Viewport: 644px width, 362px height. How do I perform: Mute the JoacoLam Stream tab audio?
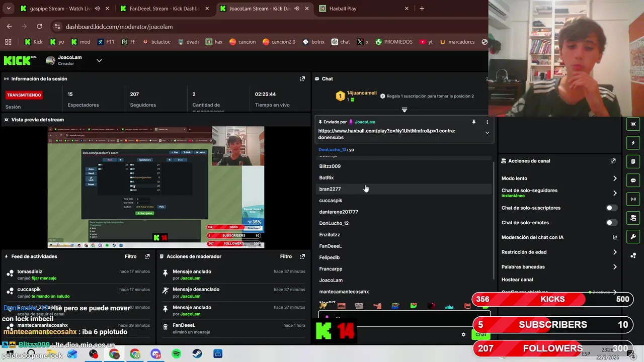pos(297,9)
